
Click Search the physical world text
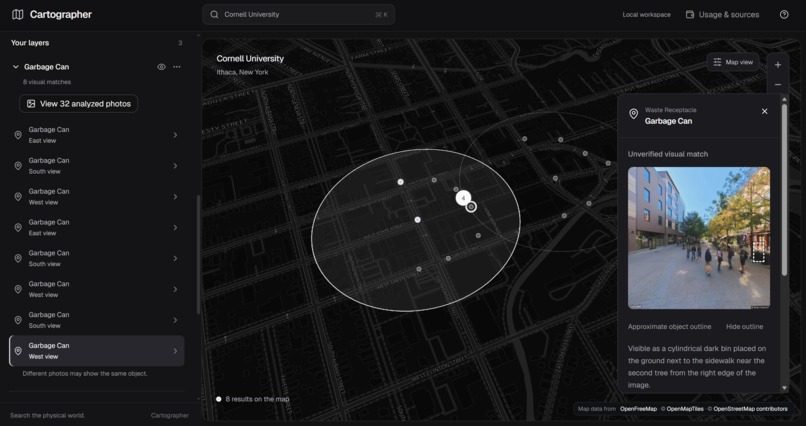(47, 415)
